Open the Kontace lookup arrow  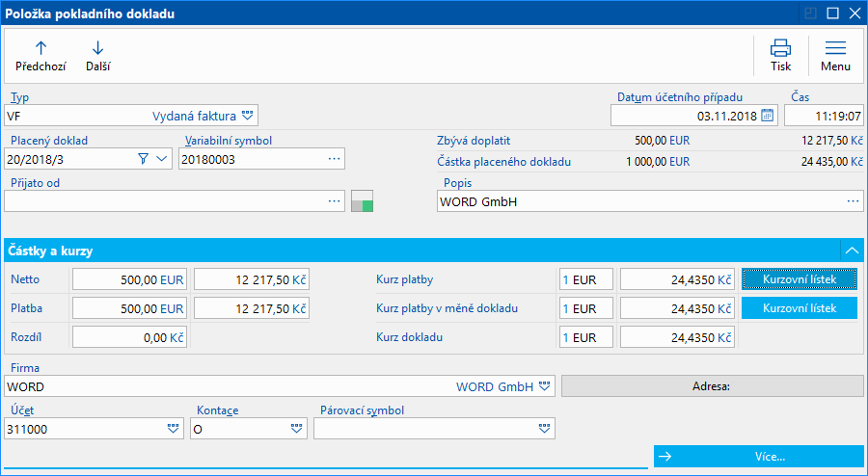click(x=297, y=429)
